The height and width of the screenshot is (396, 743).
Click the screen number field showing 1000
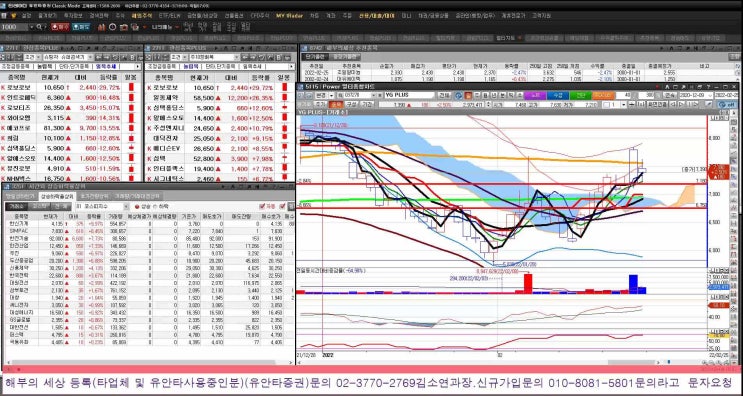pyautogui.click(x=15, y=27)
